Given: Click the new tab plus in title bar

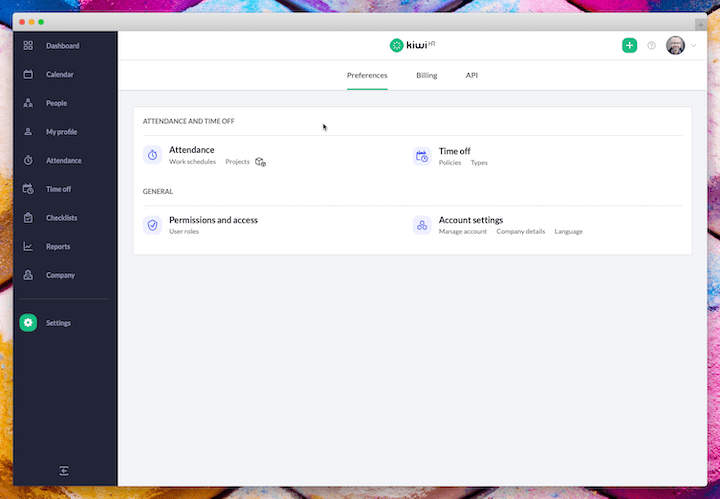Looking at the screenshot, I should (x=701, y=25).
